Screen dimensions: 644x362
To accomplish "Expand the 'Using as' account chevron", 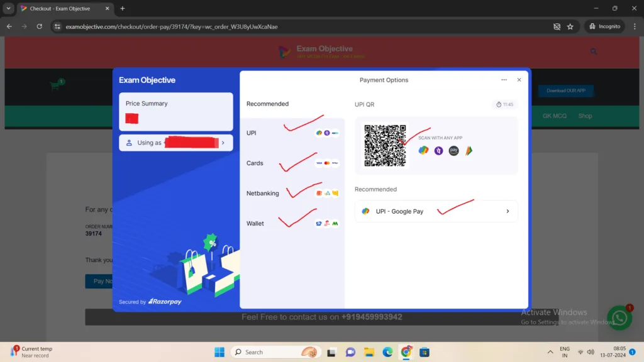I will pos(223,143).
